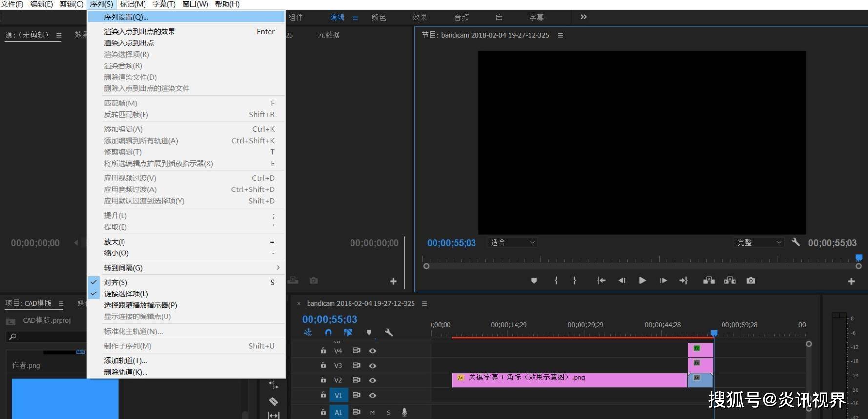Hide the V3 track output
The height and width of the screenshot is (419, 868).
click(372, 366)
